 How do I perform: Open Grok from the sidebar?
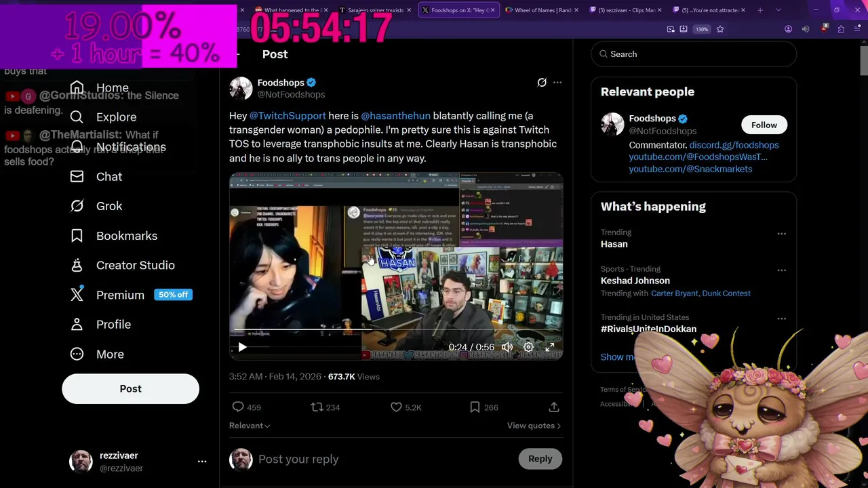coord(96,206)
